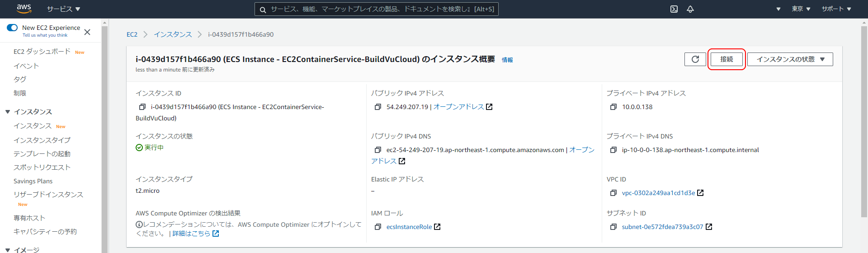This screenshot has width=868, height=253.
Task: Open インスタンスタイプ in sidebar
Action: 42,140
